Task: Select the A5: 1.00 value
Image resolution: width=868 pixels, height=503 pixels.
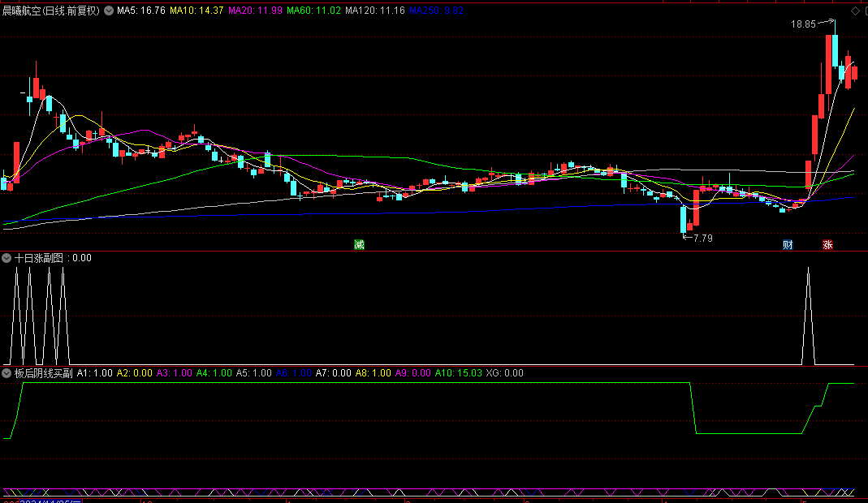Action: click(x=254, y=373)
